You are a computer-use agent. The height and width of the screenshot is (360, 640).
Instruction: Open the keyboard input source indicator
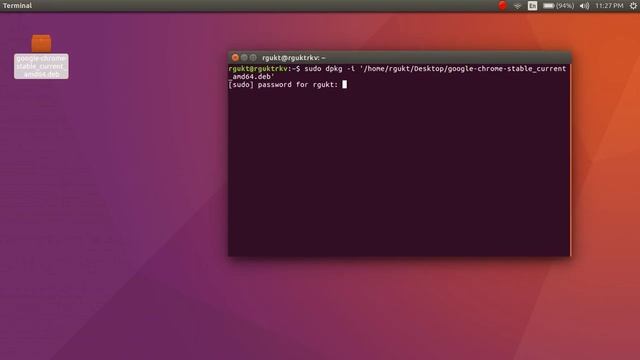tap(532, 6)
